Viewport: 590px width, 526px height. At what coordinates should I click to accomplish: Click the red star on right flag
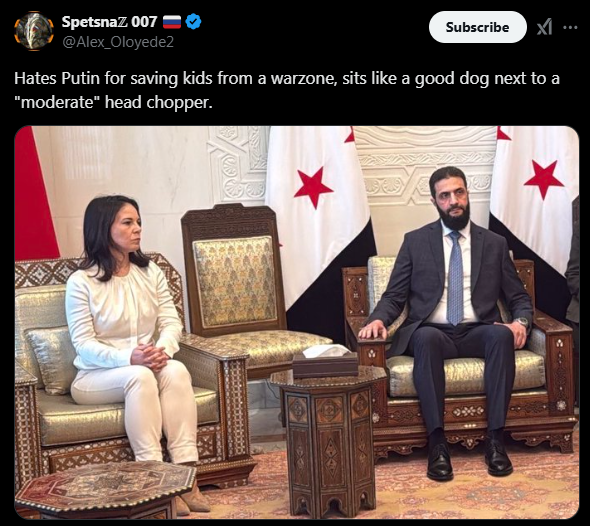544,180
